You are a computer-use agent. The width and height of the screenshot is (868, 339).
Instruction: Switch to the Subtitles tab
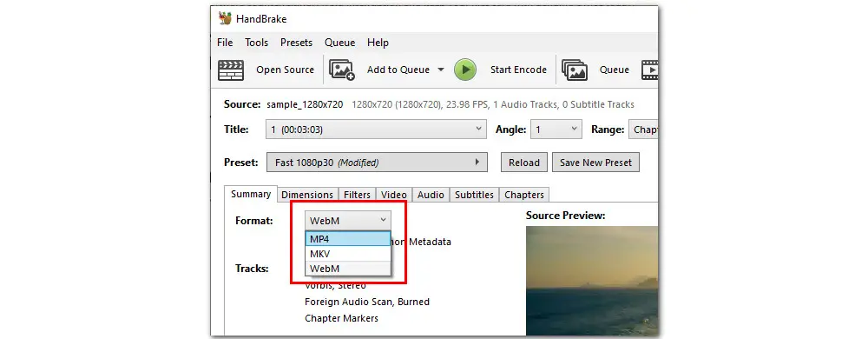[475, 195]
